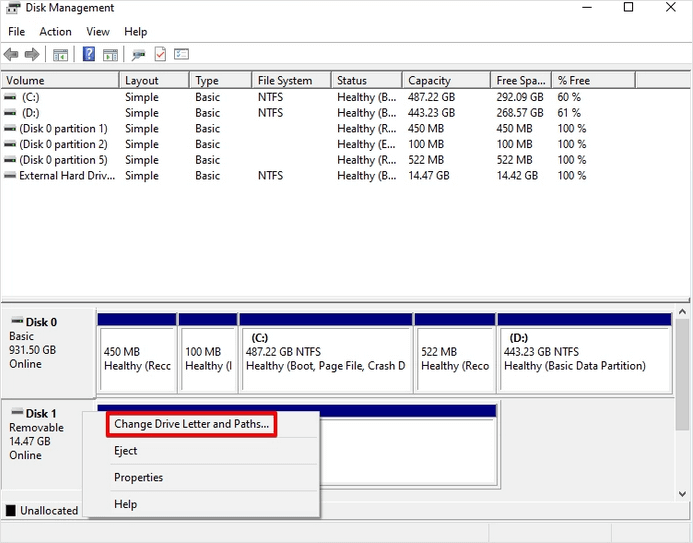The height and width of the screenshot is (543, 693).
Task: Select Properties in the context menu
Action: point(138,478)
